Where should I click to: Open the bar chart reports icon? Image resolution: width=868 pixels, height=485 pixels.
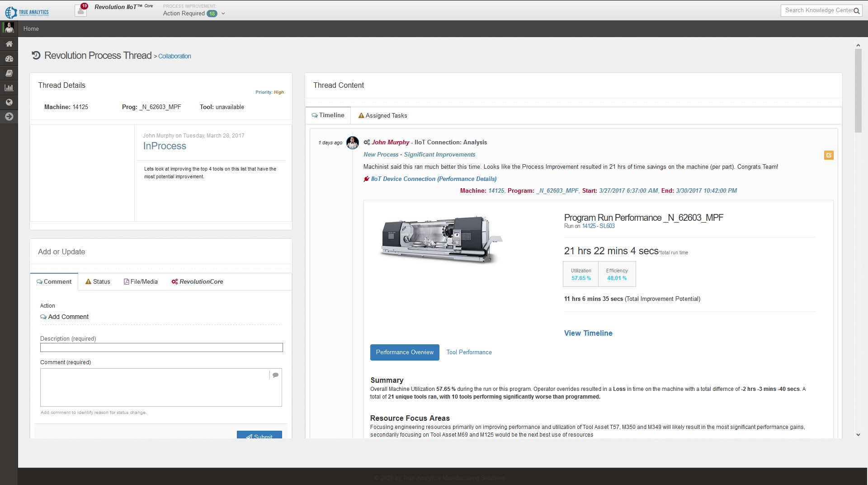[9, 88]
